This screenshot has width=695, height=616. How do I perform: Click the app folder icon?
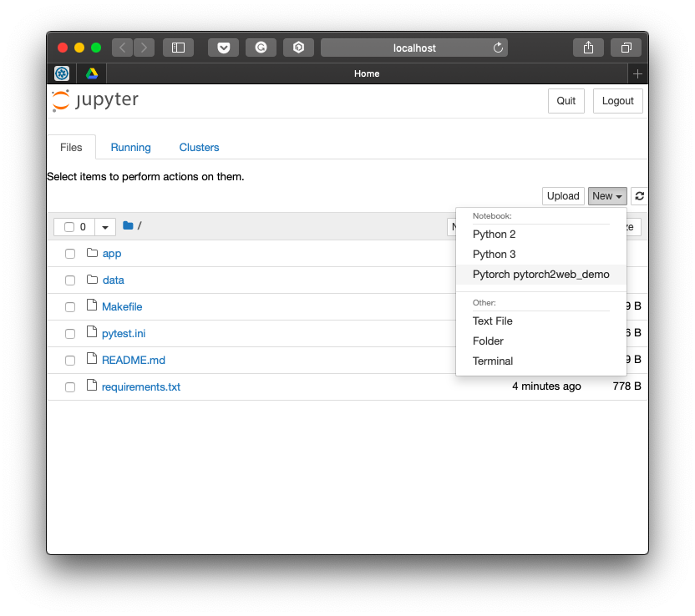[92, 253]
